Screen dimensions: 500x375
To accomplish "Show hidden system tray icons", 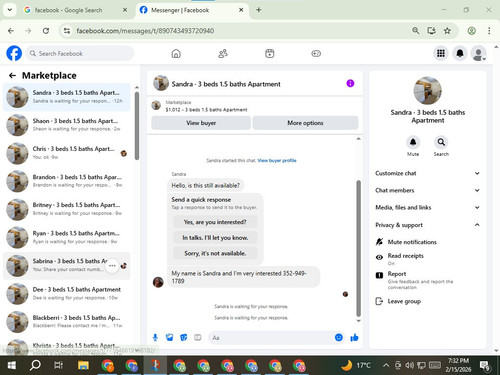I will (386, 365).
